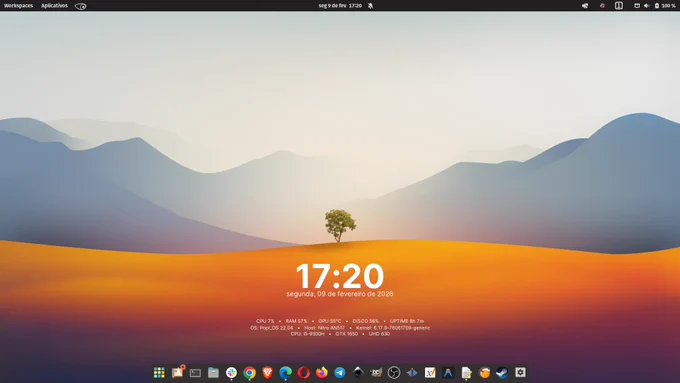Click the 'OS: Pop!_OS 22.04' desktop text

click(271, 328)
